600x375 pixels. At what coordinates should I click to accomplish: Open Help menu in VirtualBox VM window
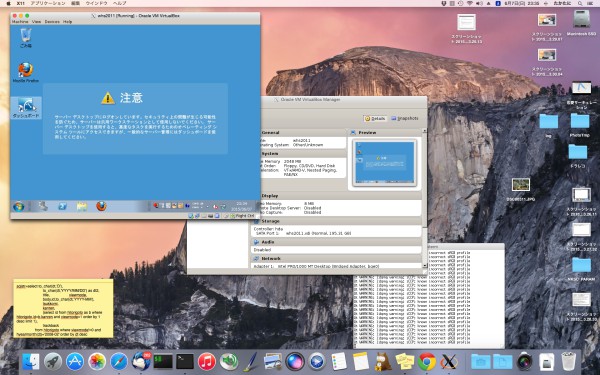[67, 22]
